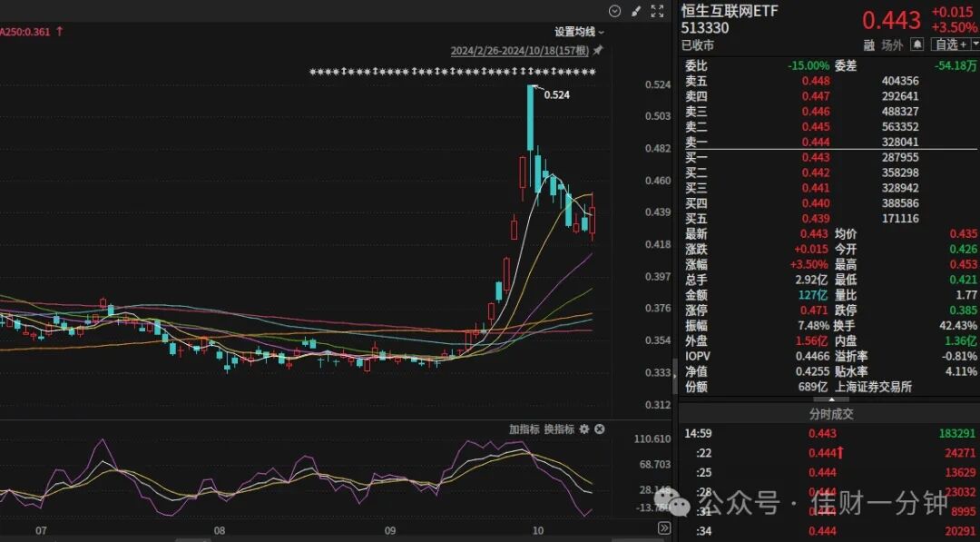Click the 买三 volume 328942

point(900,188)
